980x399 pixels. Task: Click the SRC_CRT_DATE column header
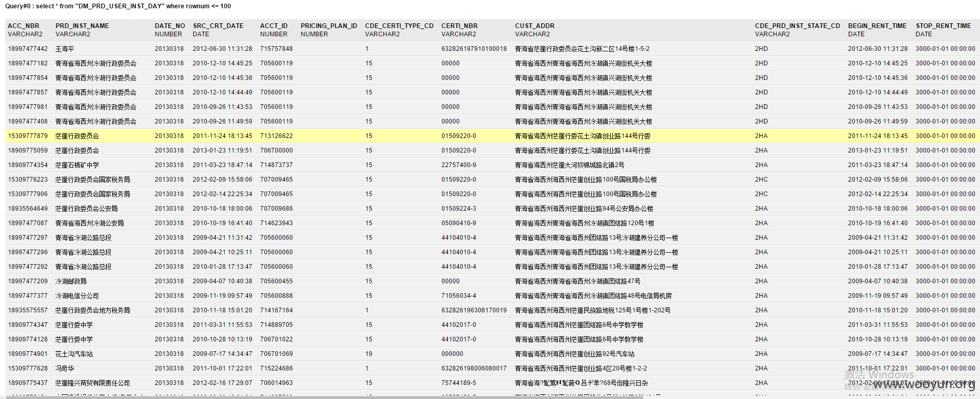218,26
